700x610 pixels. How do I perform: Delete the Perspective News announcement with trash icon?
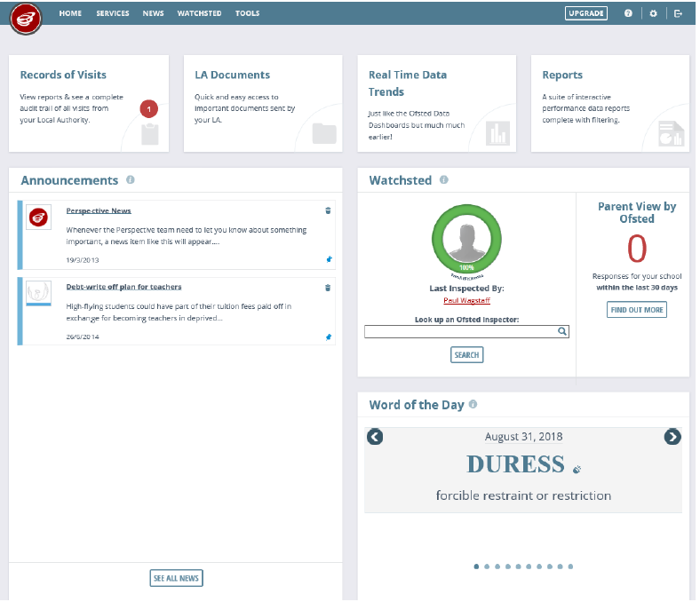pos(328,211)
